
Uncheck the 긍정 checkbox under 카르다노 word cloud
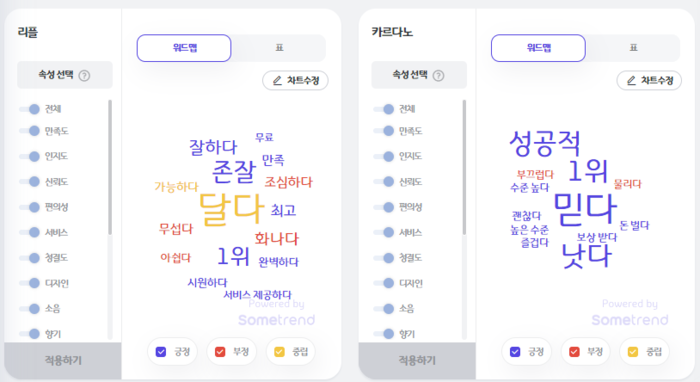pyautogui.click(x=515, y=352)
